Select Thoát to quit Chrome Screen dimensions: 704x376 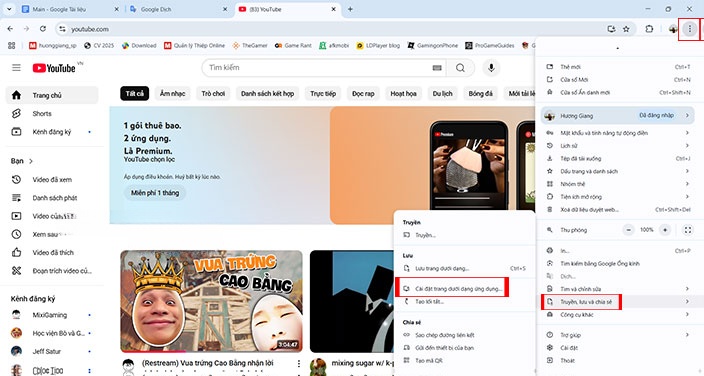[x=618, y=360]
